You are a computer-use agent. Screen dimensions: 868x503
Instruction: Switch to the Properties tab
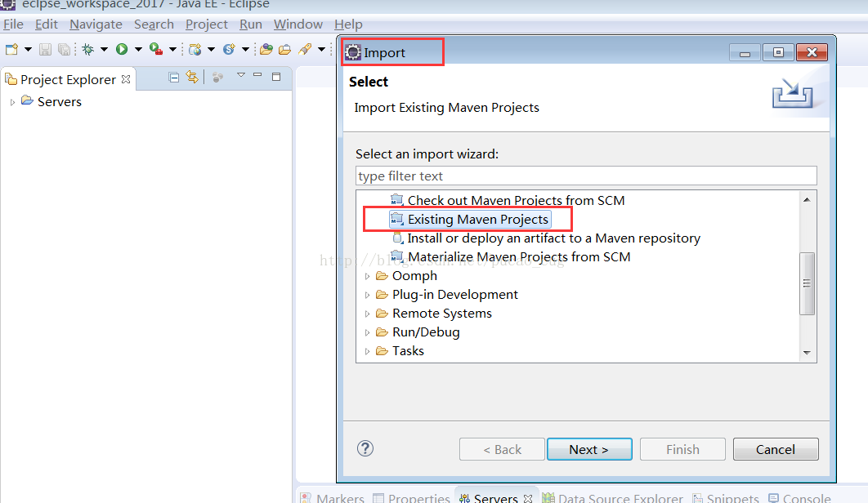(412, 498)
